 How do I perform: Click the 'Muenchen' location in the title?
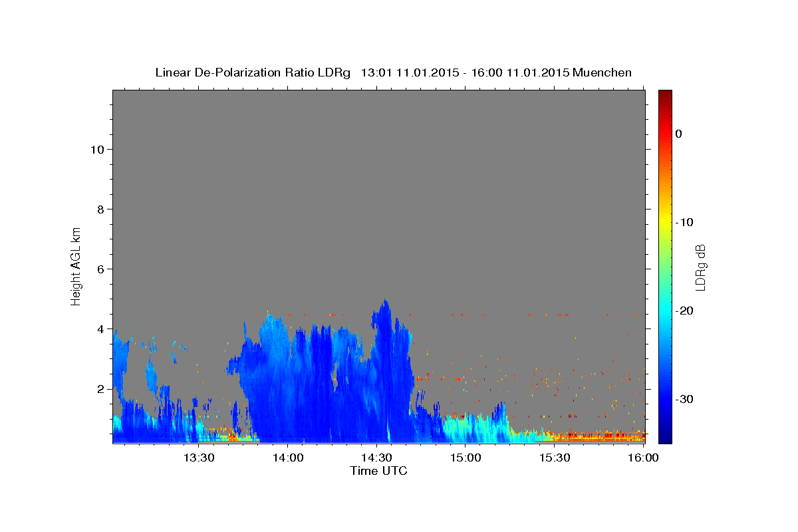[602, 72]
